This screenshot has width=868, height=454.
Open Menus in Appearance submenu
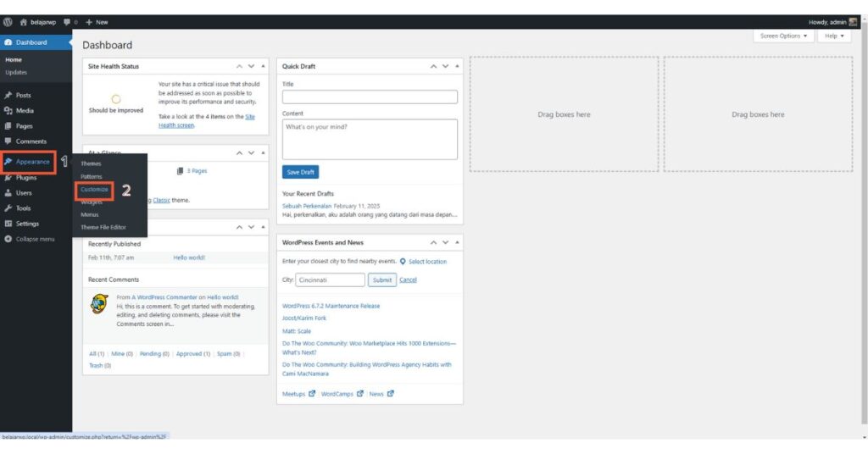(90, 214)
